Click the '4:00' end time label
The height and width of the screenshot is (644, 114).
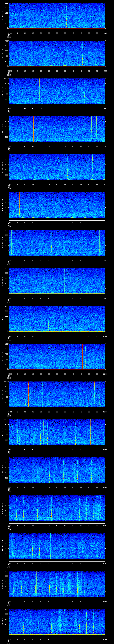pos(105,109)
